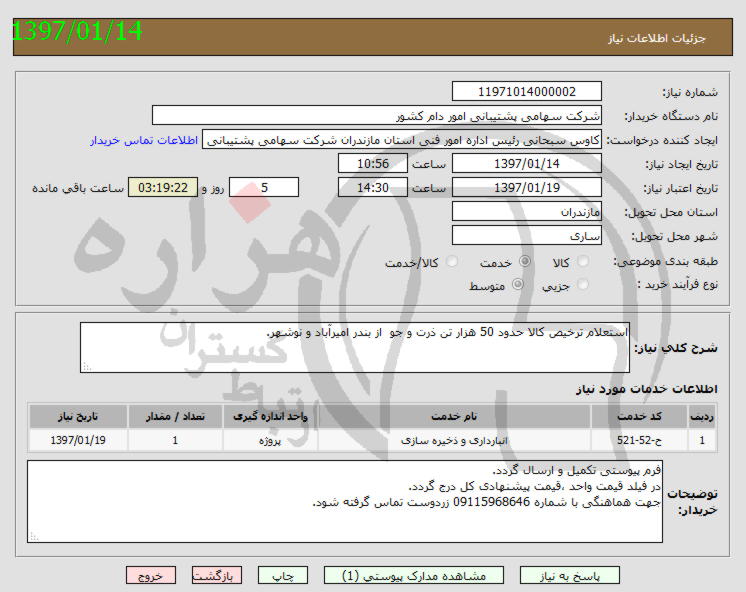
Task: Click the resize grip of buyer notes box
Action: 34,536
